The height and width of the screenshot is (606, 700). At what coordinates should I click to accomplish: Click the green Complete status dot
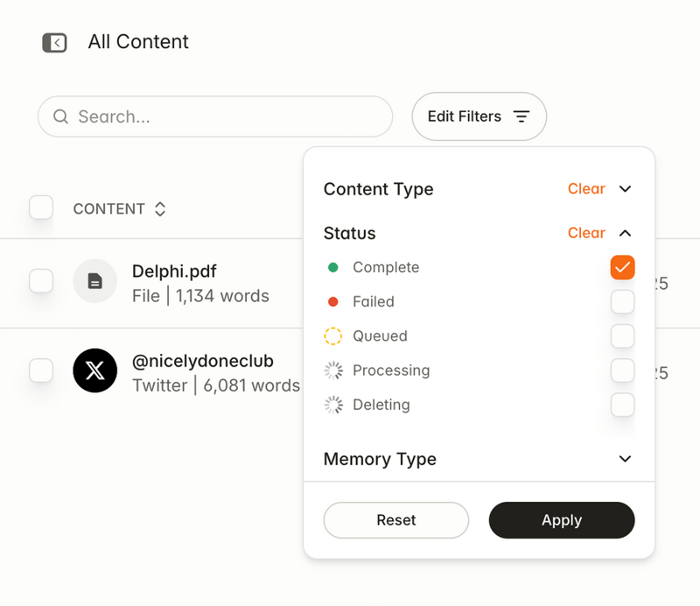332,267
